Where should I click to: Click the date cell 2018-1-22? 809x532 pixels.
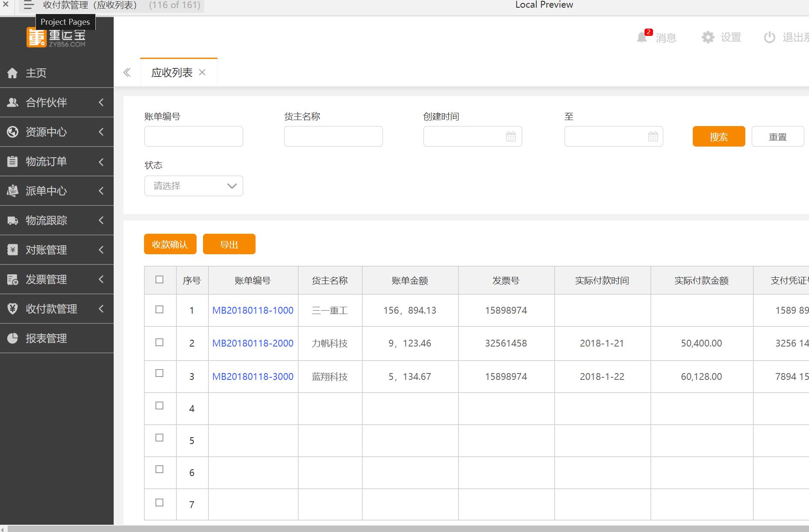coord(602,376)
